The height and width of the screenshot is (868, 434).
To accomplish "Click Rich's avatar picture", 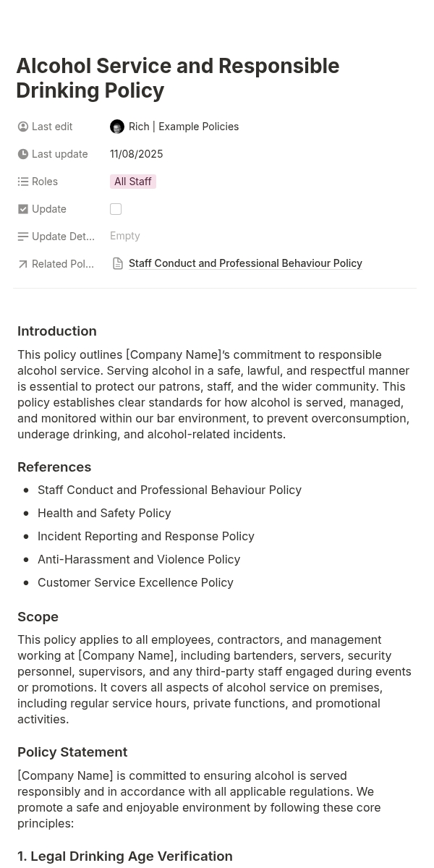I will 117,127.
